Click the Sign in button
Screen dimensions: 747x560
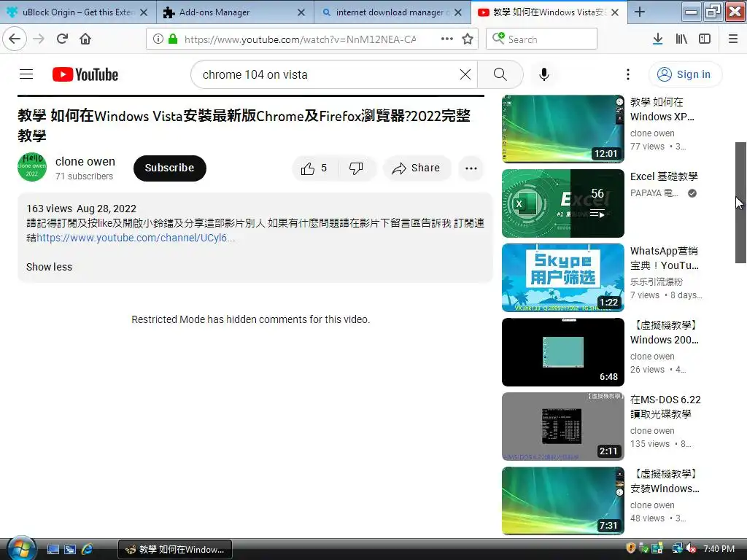(x=684, y=74)
